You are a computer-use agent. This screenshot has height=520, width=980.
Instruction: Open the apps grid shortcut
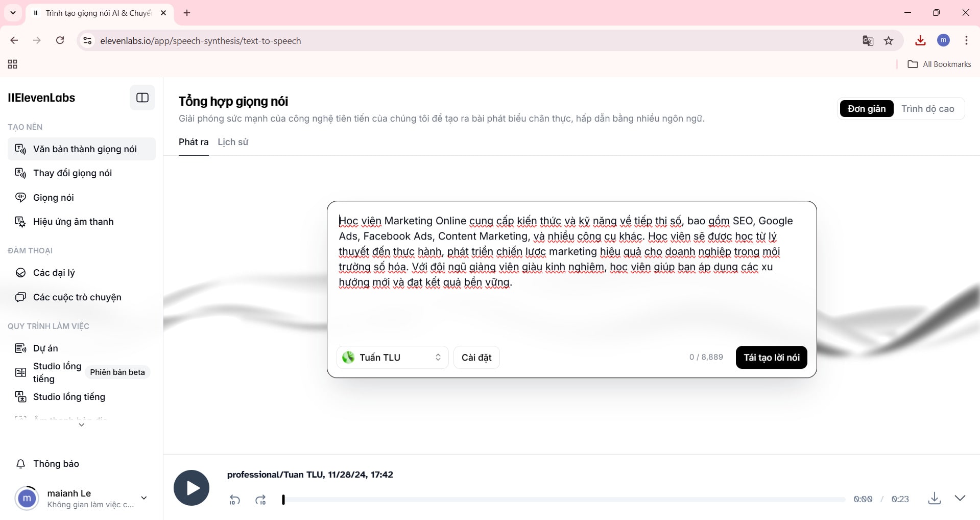pyautogui.click(x=13, y=64)
